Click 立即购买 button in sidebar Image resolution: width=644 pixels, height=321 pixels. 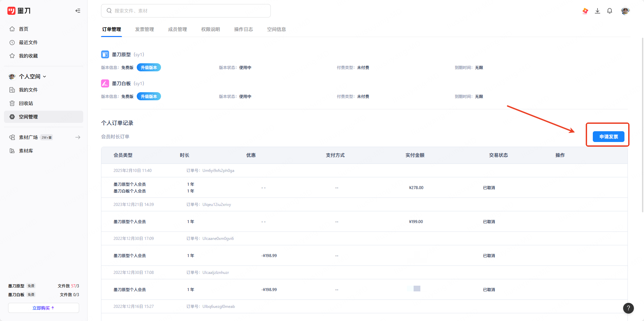click(43, 308)
